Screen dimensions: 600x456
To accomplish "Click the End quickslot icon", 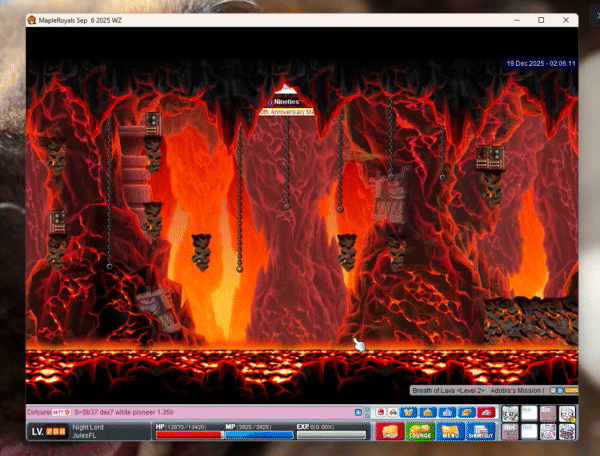I will (x=548, y=432).
